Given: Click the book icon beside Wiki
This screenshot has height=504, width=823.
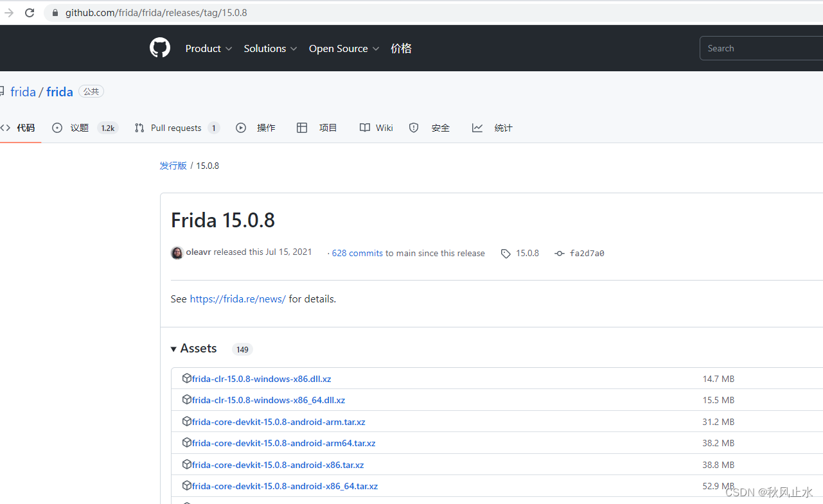Looking at the screenshot, I should click(x=365, y=128).
